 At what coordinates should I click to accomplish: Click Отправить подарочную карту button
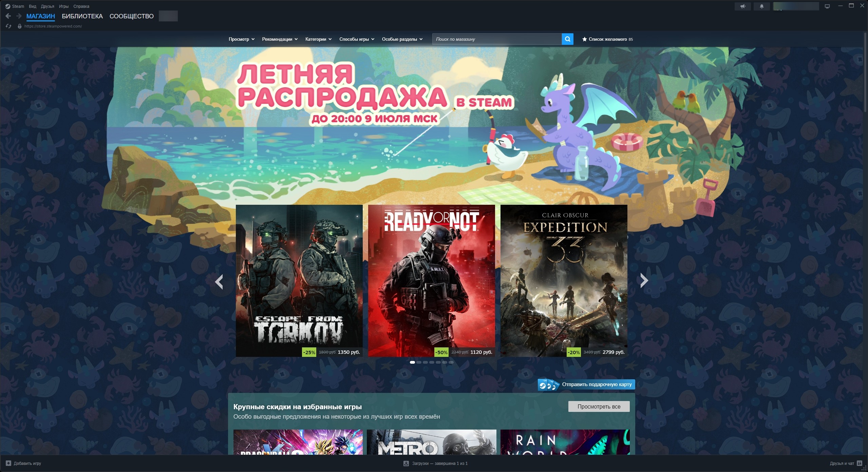pos(586,384)
